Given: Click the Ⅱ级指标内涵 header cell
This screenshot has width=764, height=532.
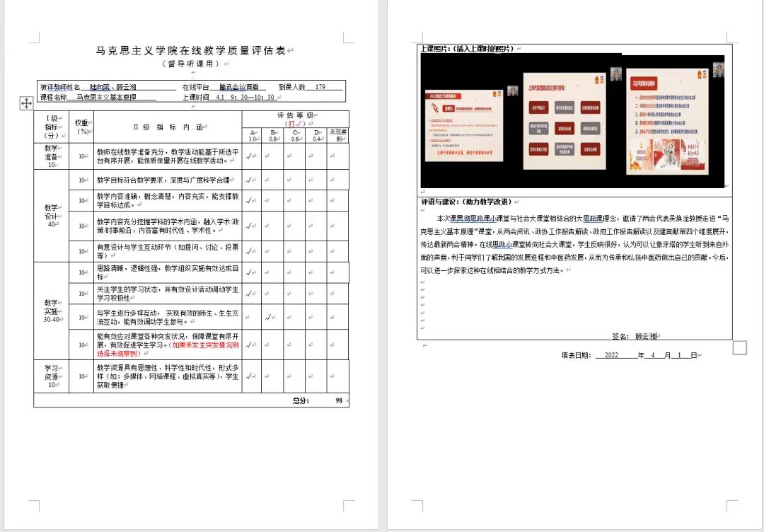Looking at the screenshot, I should click(x=168, y=127).
